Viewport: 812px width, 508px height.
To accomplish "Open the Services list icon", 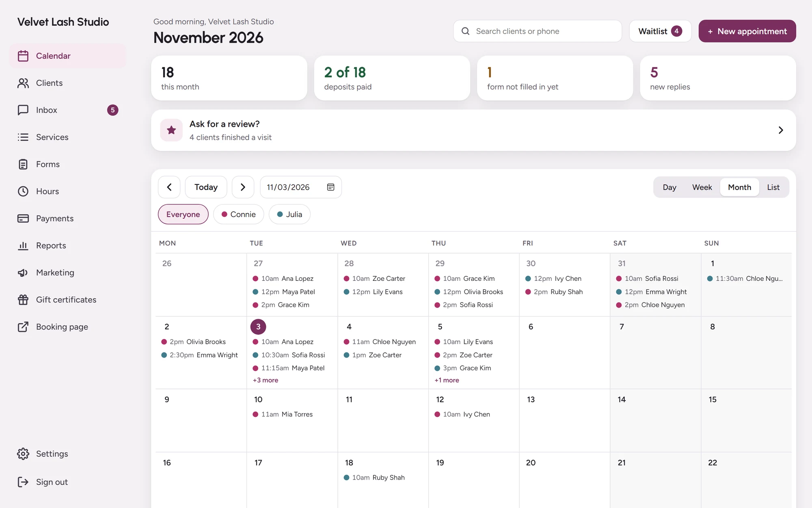I will click(x=23, y=137).
